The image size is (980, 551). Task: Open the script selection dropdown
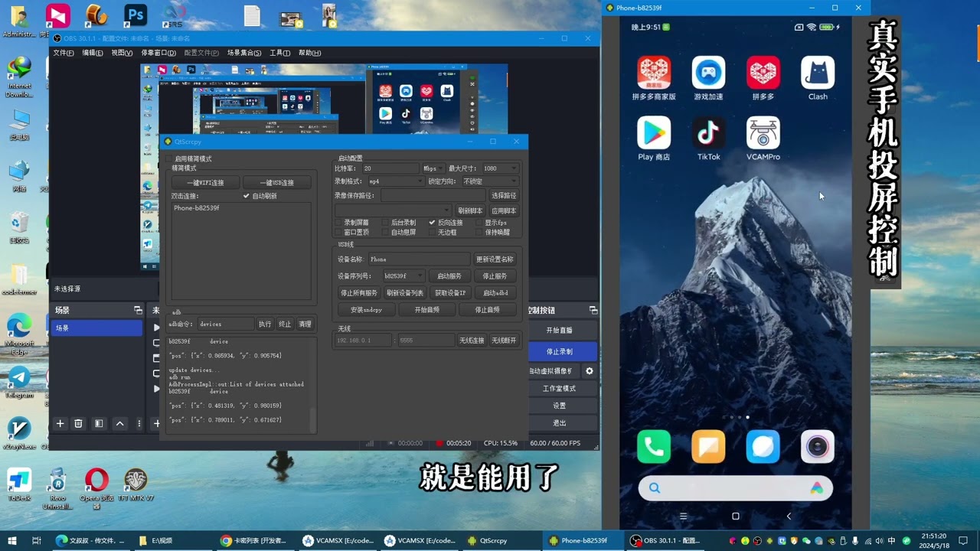(394, 210)
